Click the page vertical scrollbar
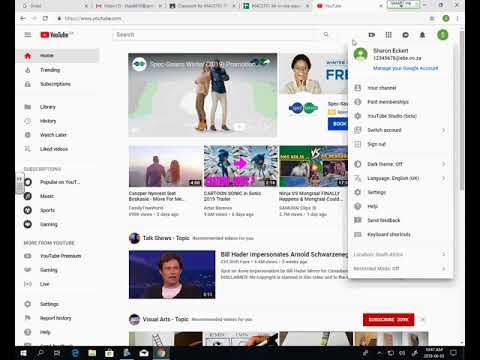480x360 pixels. pos(462,110)
